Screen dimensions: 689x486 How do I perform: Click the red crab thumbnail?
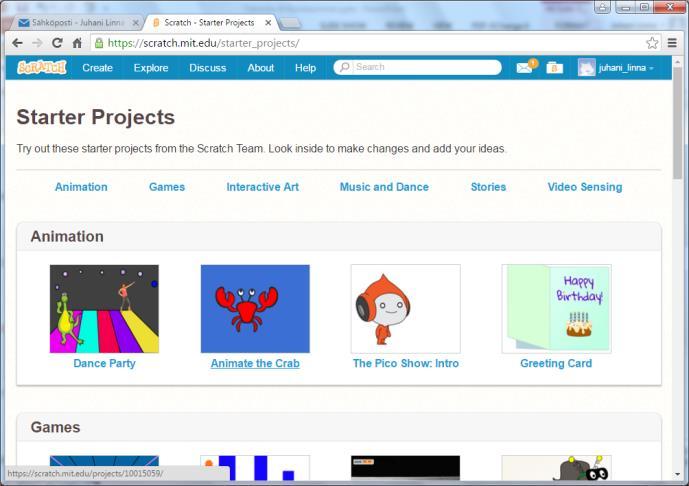pos(255,308)
